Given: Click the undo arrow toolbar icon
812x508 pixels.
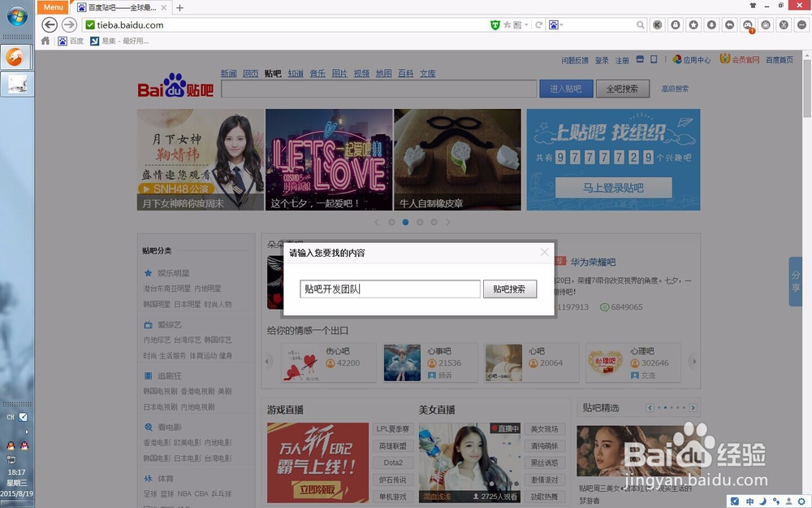Looking at the screenshot, I should pyautogui.click(x=730, y=25).
